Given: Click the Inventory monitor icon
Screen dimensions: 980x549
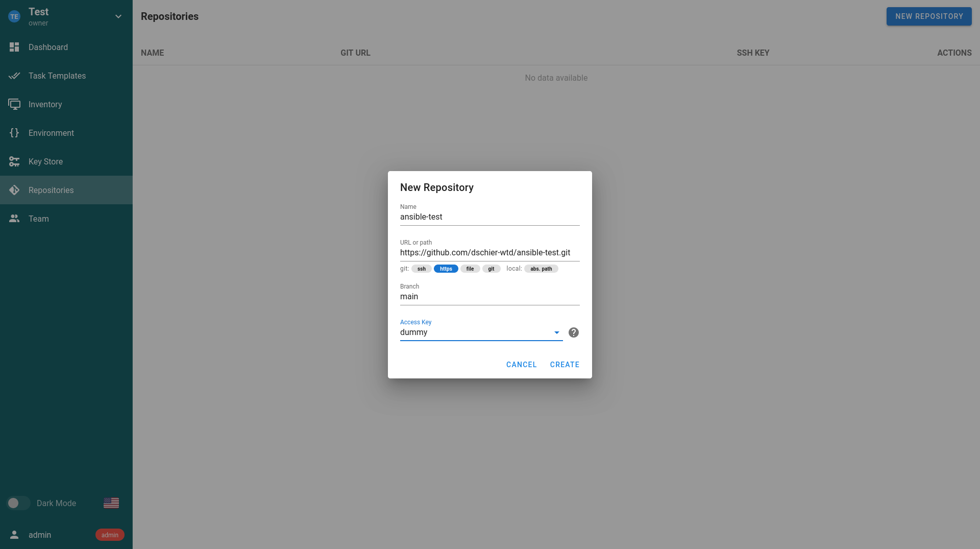Looking at the screenshot, I should (14, 104).
